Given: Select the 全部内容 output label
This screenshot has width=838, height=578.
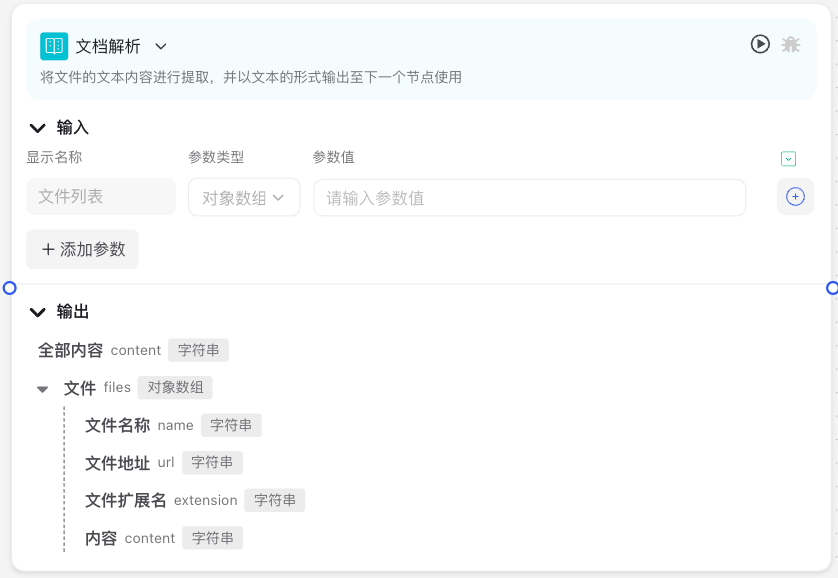Looking at the screenshot, I should pos(71,350).
